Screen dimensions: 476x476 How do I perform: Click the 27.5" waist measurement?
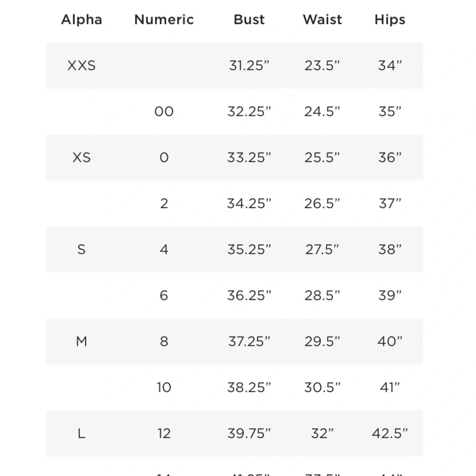pos(322,249)
